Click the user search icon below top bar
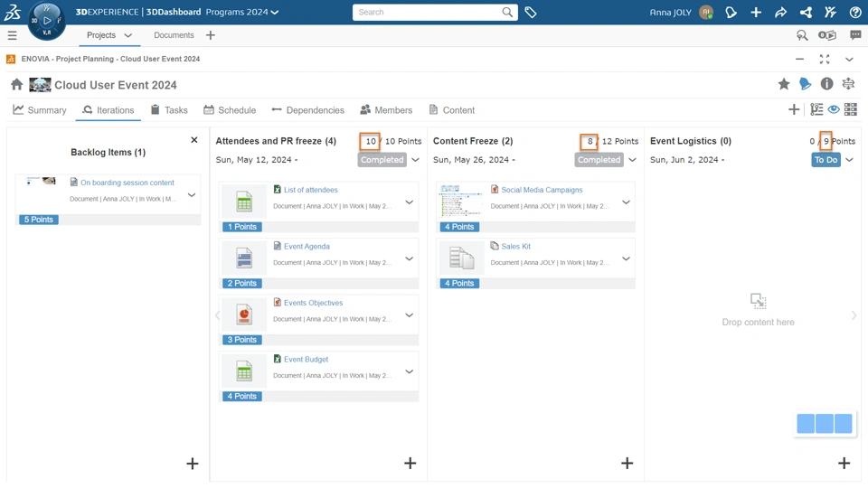 coord(802,35)
